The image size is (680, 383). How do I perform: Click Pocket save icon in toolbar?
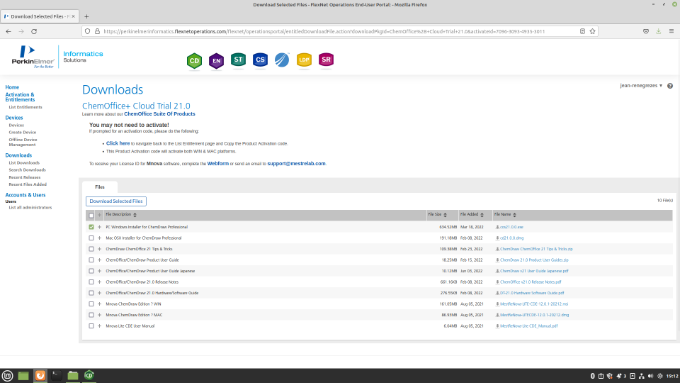coord(646,31)
